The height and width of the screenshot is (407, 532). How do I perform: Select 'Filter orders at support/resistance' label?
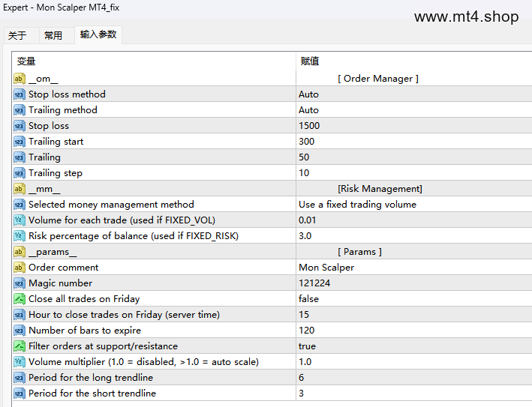(103, 346)
